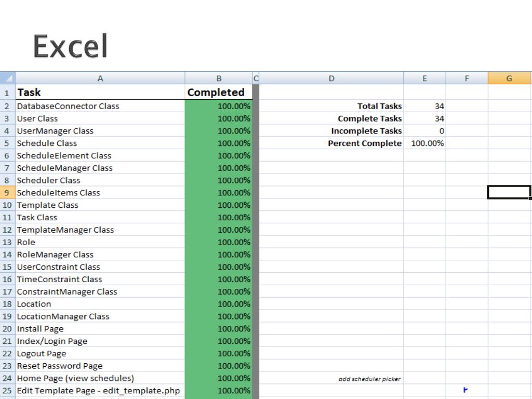This screenshot has height=399, width=532.
Task: Select 'Index/Login Page' cell
Action: click(100, 341)
